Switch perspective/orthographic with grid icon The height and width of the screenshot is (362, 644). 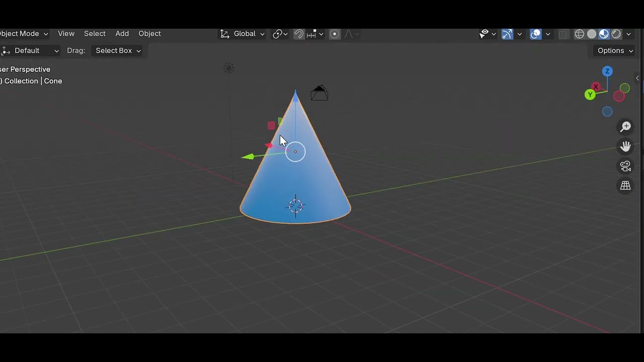[625, 186]
